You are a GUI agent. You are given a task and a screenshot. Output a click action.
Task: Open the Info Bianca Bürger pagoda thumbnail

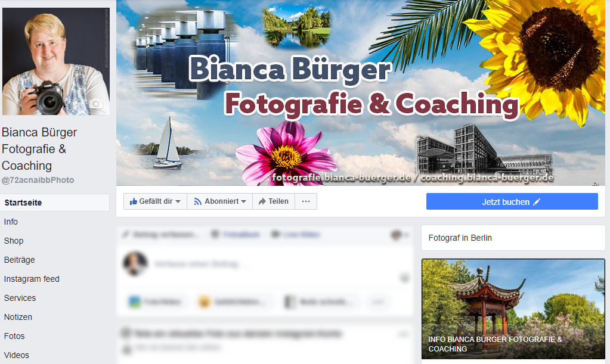513,309
